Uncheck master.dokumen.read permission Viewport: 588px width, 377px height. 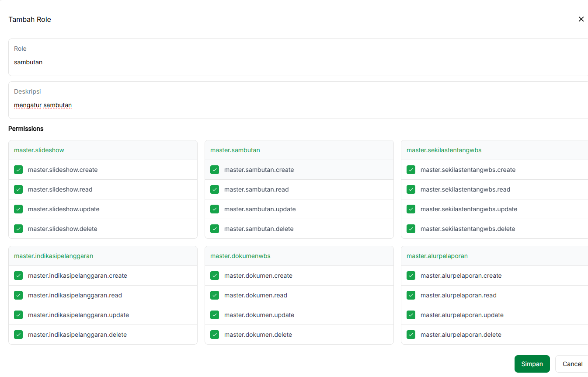[215, 295]
